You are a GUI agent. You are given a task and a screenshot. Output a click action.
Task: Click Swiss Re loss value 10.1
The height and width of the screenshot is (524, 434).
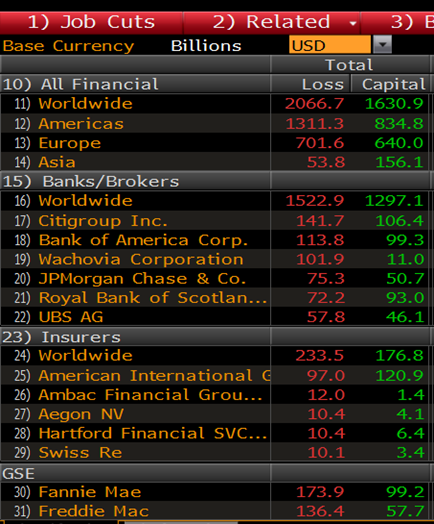tap(326, 452)
